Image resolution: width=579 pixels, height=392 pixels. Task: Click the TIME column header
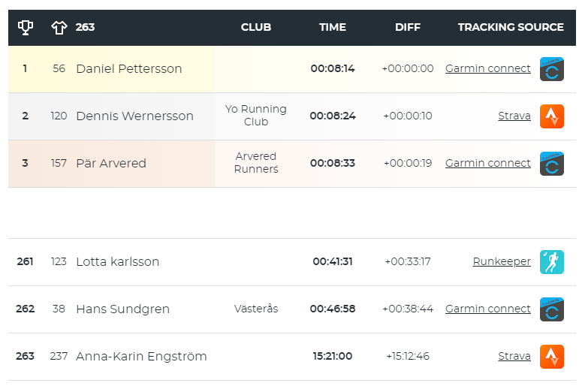(x=333, y=27)
